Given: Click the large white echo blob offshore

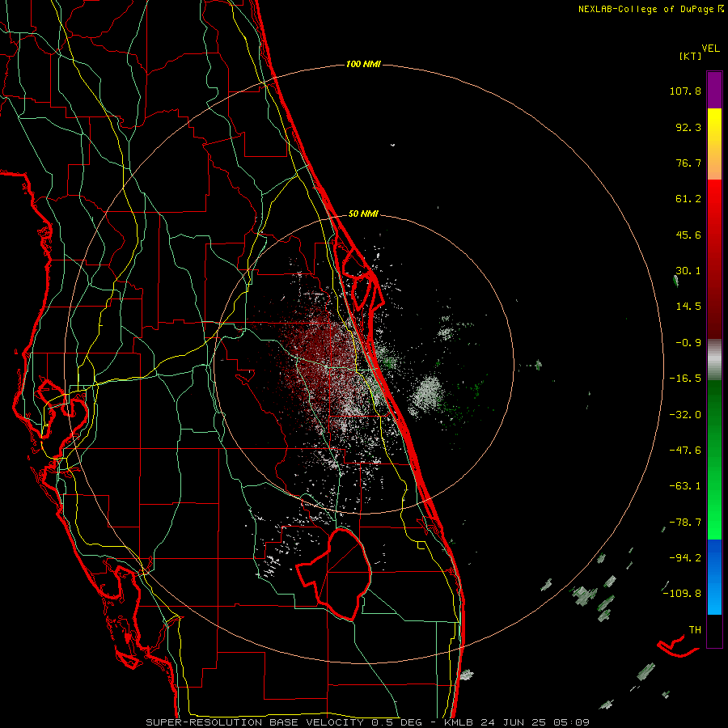Looking at the screenshot, I should point(426,394).
